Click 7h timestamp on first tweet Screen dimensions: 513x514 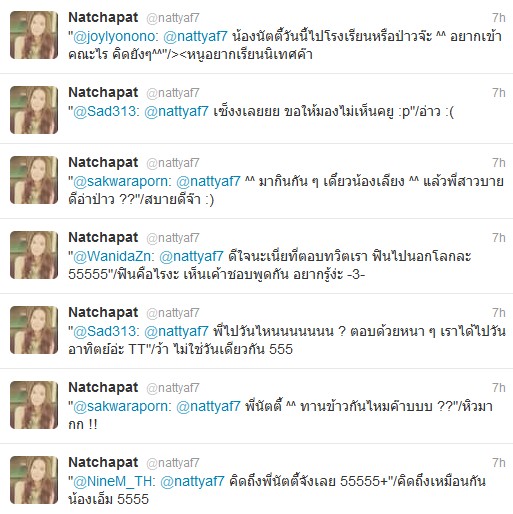499,18
